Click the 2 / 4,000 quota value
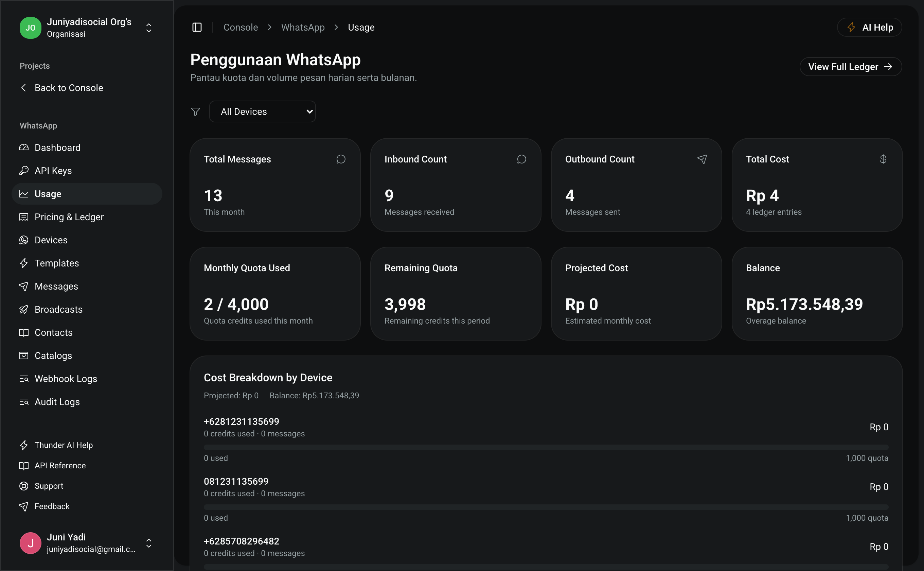This screenshot has height=571, width=924. coord(236,305)
